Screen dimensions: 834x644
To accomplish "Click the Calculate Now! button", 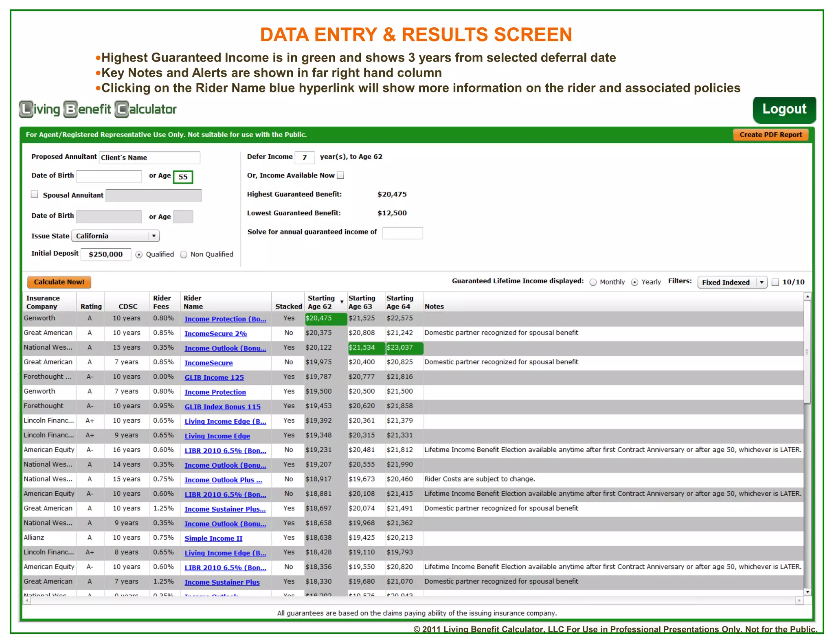I will pos(59,282).
